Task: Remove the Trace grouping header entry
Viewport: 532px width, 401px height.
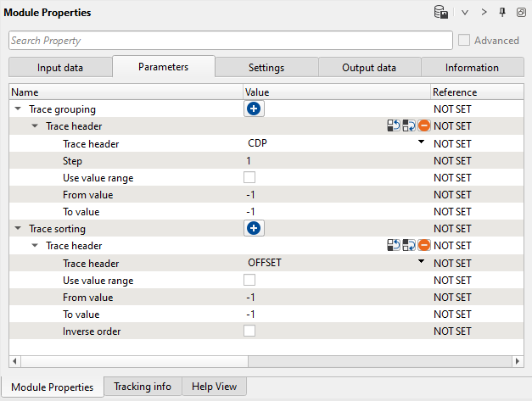Action: (x=424, y=125)
